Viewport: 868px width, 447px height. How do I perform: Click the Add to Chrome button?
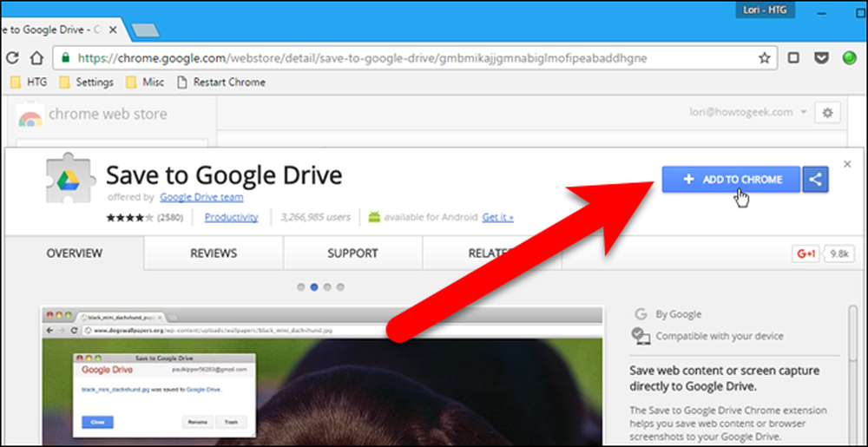[x=731, y=180]
